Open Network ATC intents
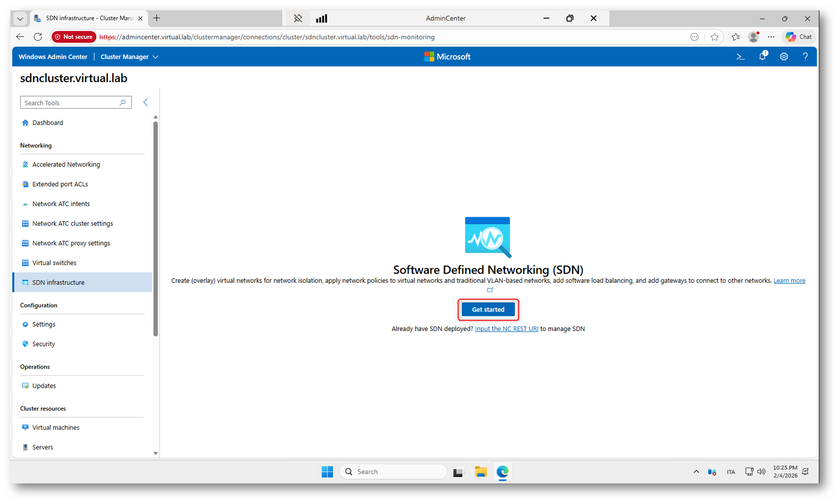Screen dimensions: 840x504 point(61,204)
